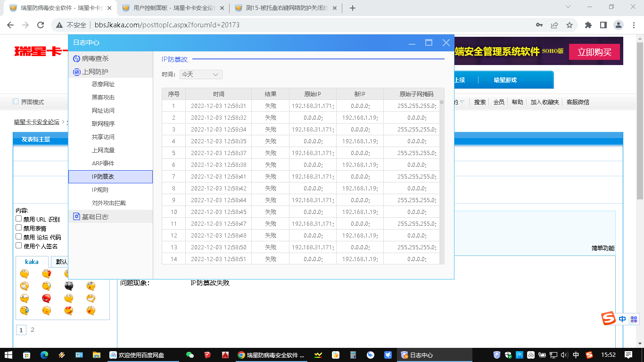
Task: Reload the page in Chrome
Action: coord(41,25)
